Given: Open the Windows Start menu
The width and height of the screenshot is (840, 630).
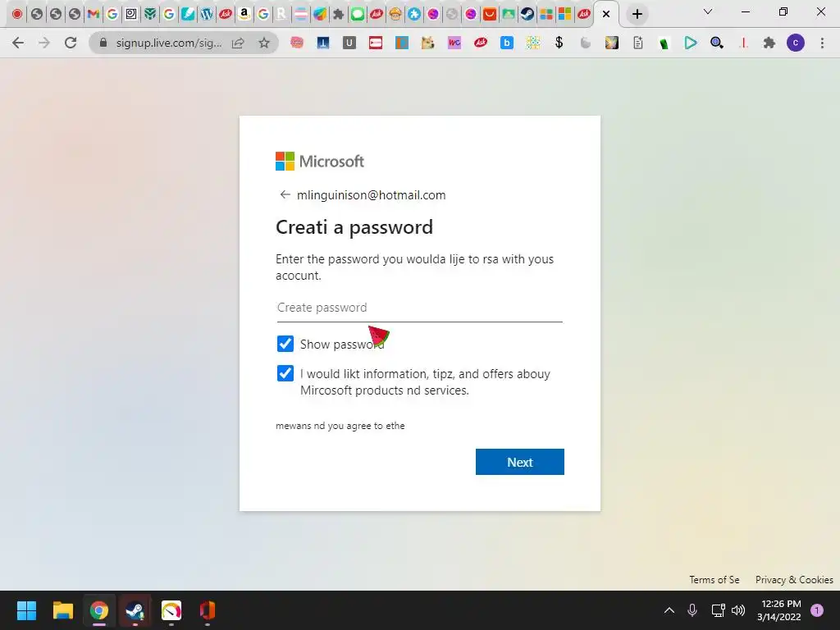Looking at the screenshot, I should pyautogui.click(x=26, y=610).
